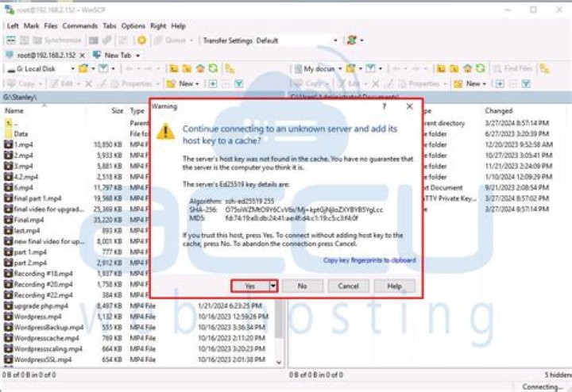Select file Final.mp4 in left panel
Viewport: 572px width, 392px height.
pyautogui.click(x=29, y=220)
